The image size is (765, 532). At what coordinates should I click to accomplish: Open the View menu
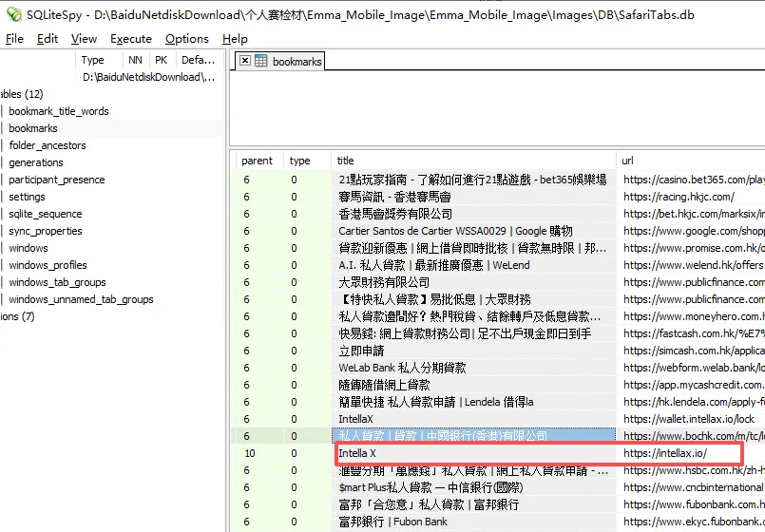(84, 39)
